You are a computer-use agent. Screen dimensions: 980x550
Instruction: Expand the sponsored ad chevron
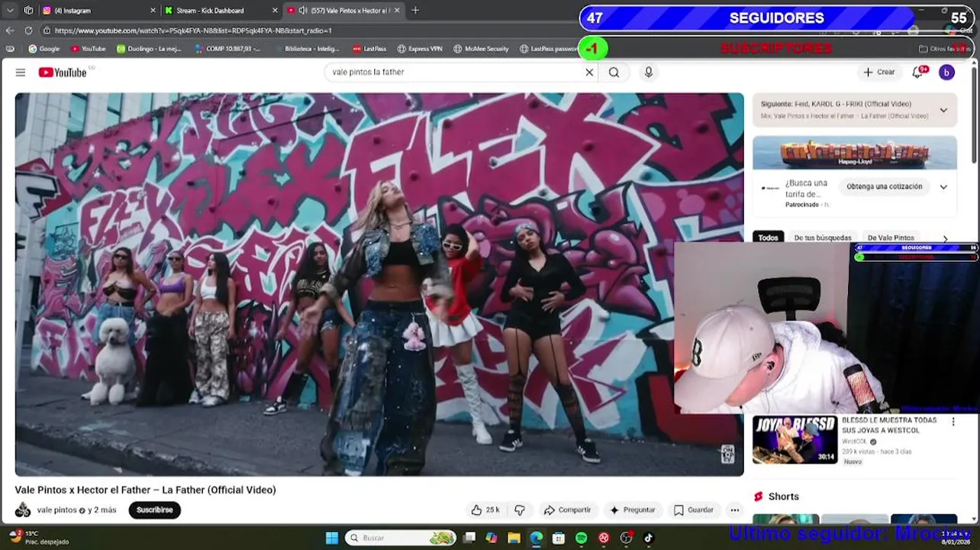coord(943,186)
